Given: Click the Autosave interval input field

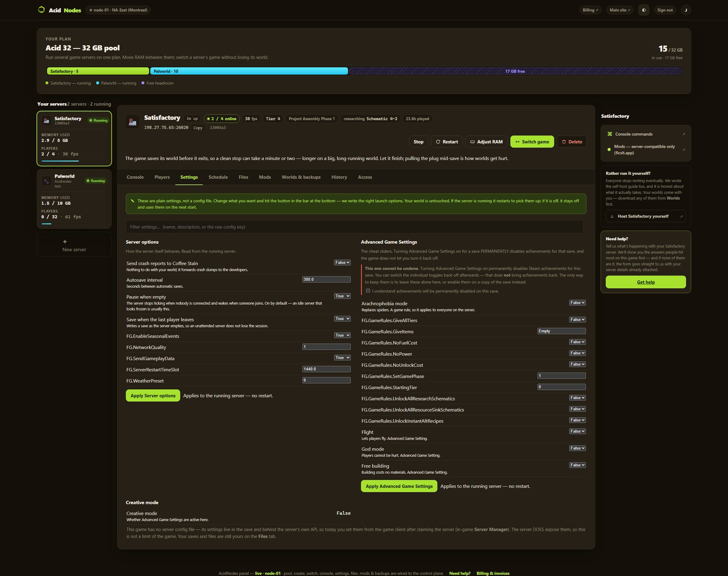Looking at the screenshot, I should coord(327,279).
